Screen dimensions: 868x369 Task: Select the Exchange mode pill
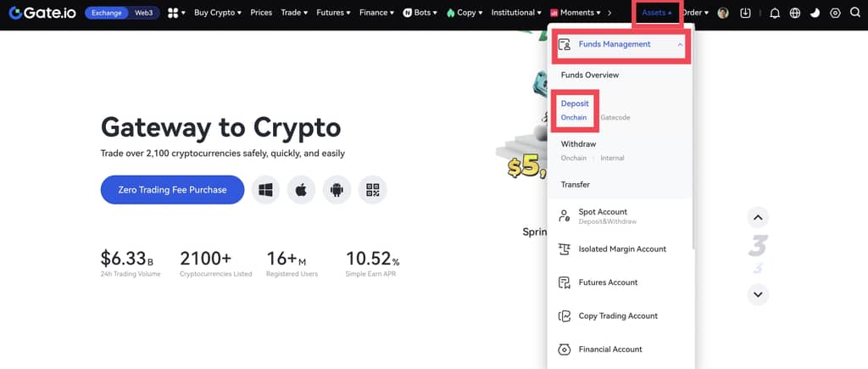point(108,13)
